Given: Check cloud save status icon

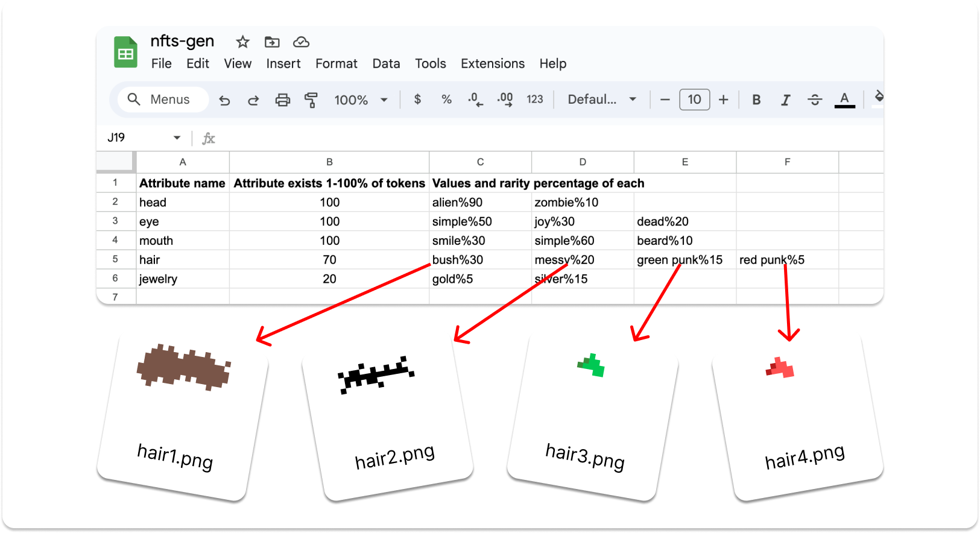Looking at the screenshot, I should (301, 42).
